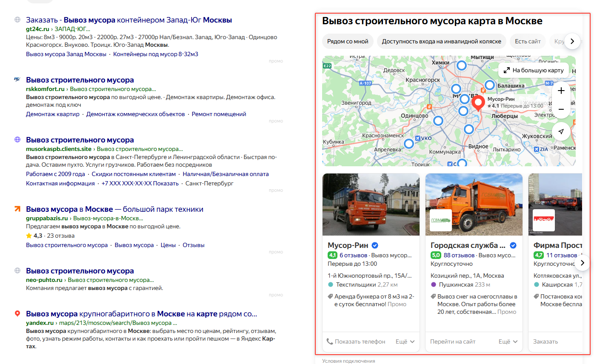Locate me using the map's navigation arrow button
Screen dimensions: 594x364
(x=561, y=131)
